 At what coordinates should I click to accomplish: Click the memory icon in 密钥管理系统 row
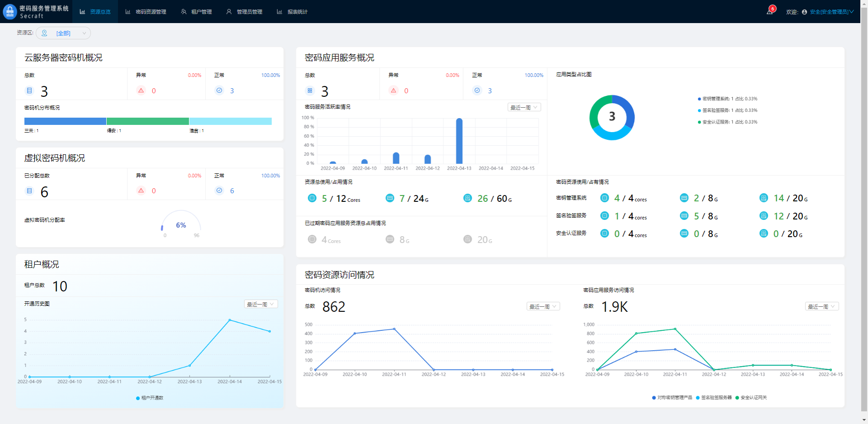pyautogui.click(x=684, y=198)
